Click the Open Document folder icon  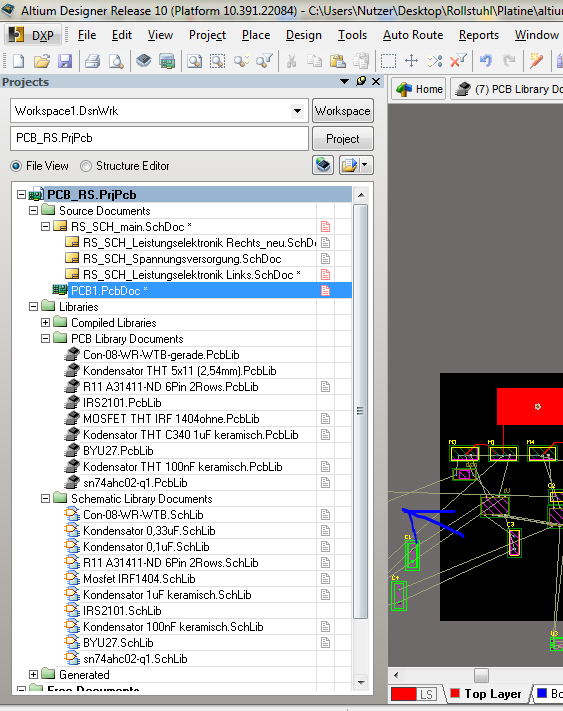[x=42, y=61]
